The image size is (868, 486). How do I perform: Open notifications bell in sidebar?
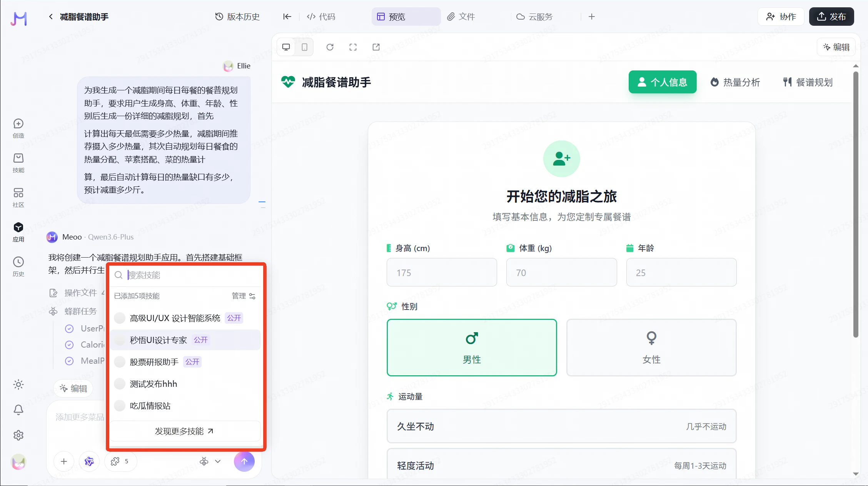(18, 410)
